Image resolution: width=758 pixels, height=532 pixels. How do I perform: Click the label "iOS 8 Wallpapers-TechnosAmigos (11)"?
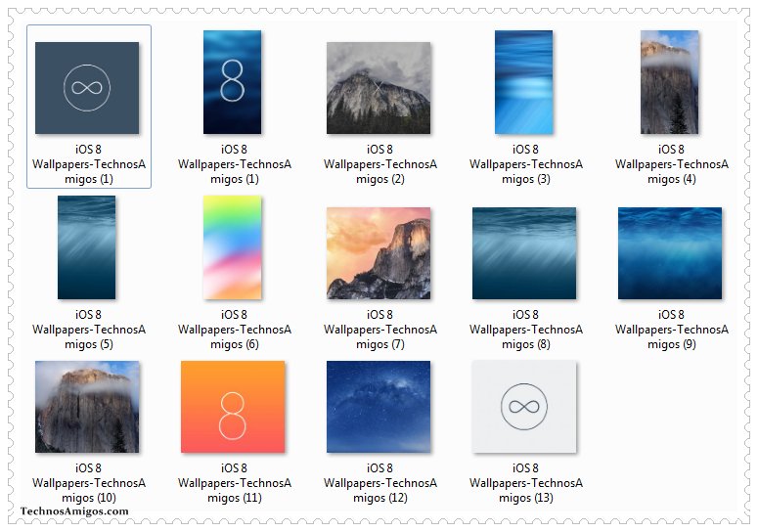pyautogui.click(x=235, y=483)
